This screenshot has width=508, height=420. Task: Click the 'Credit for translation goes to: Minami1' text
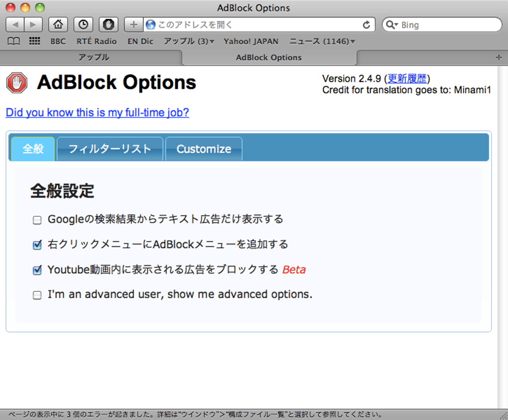(406, 90)
